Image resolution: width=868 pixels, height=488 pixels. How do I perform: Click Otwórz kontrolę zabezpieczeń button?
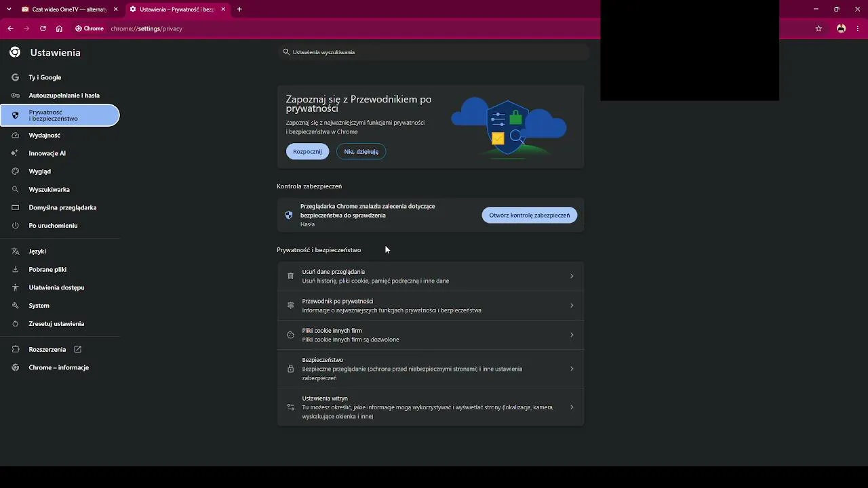(x=530, y=216)
